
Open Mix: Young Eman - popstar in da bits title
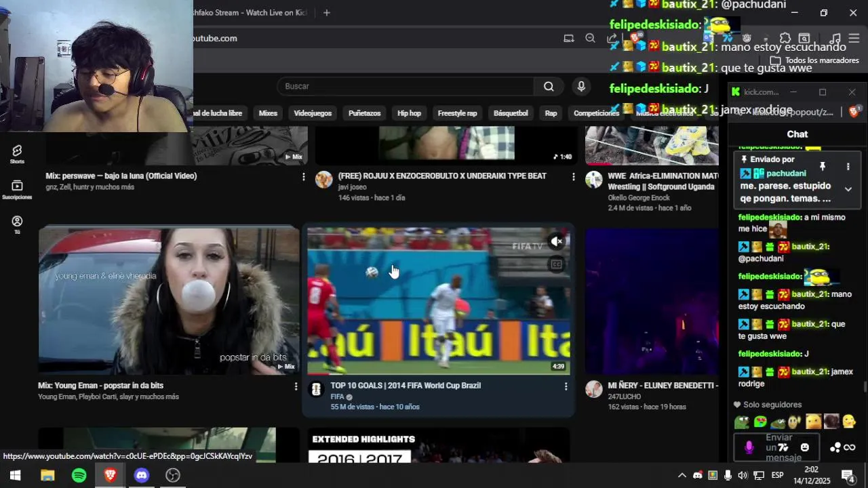pos(100,386)
